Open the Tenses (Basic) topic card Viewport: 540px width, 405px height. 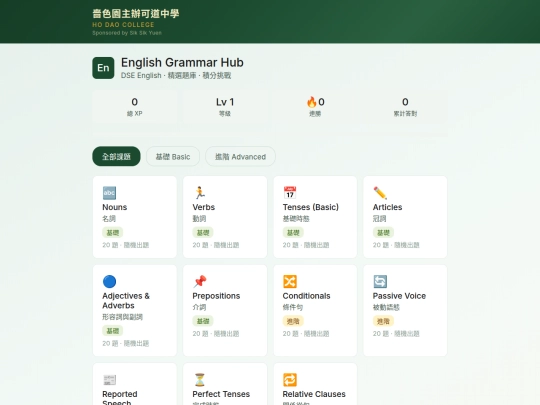[315, 217]
